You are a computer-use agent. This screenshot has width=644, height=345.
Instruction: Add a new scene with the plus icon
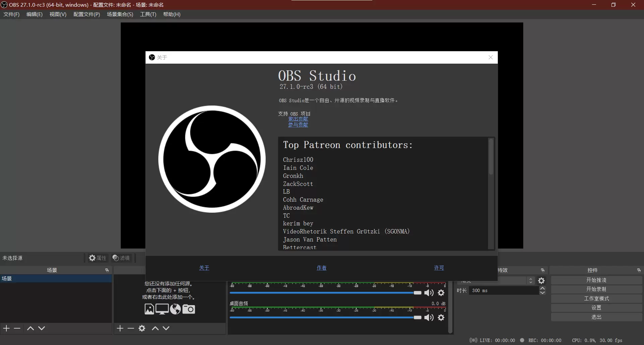coord(6,328)
